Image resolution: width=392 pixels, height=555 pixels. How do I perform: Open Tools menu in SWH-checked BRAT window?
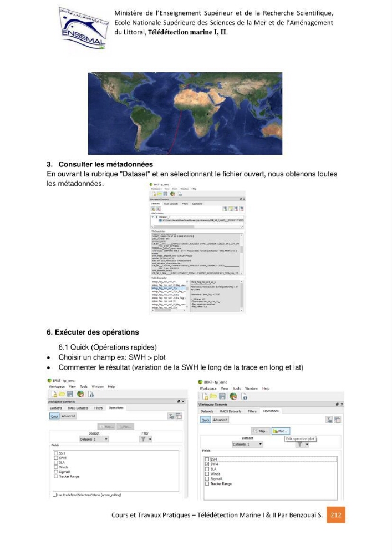pos(237,389)
